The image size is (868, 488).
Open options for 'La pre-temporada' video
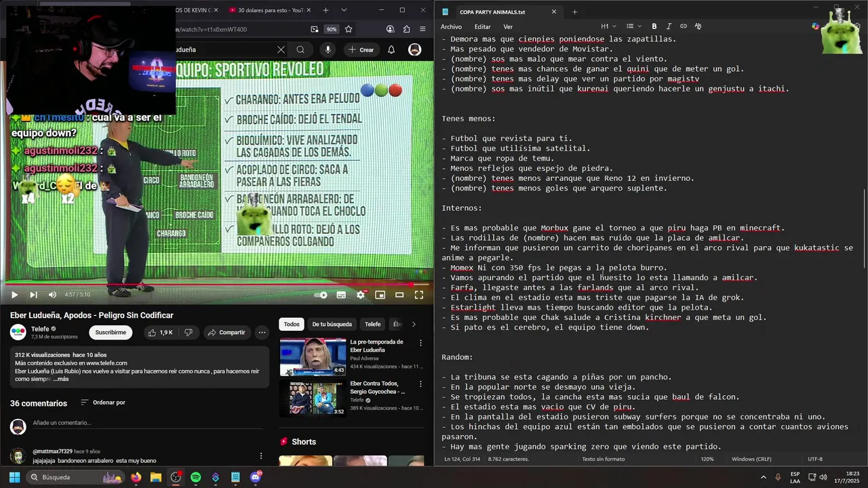click(x=420, y=344)
